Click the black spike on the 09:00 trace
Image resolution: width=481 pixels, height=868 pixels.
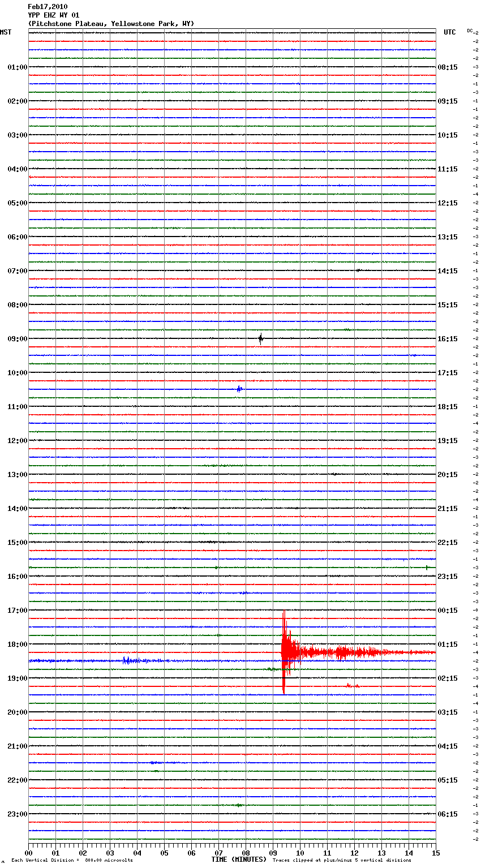coord(261,339)
